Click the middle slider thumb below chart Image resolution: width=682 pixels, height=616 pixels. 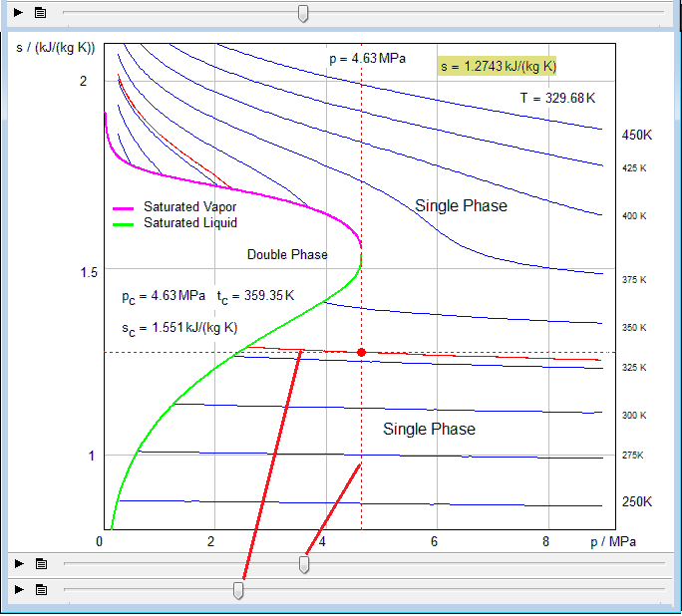(x=304, y=565)
